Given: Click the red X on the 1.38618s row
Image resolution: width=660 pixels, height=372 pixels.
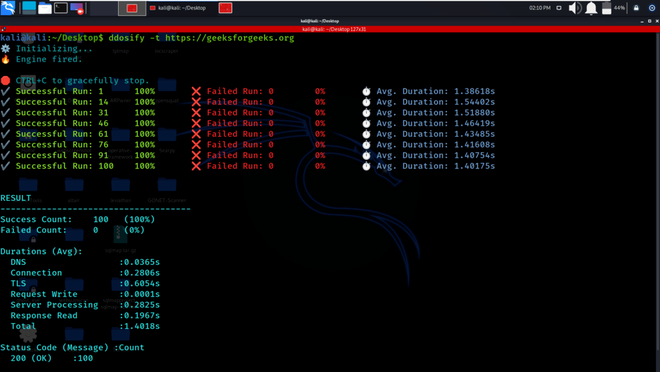Looking at the screenshot, I should pyautogui.click(x=196, y=91).
